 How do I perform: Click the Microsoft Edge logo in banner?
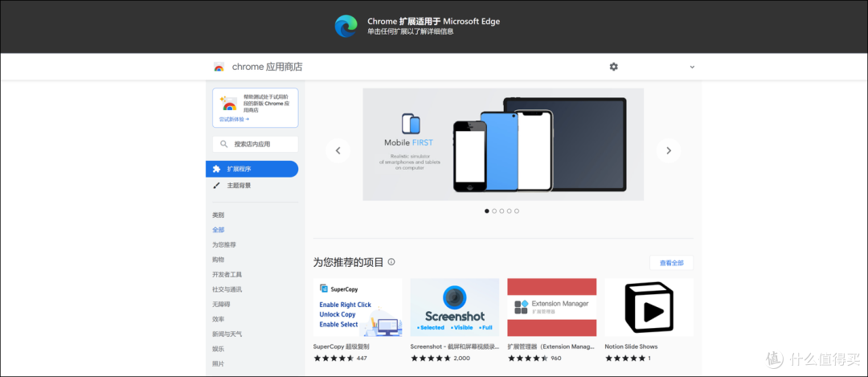click(x=346, y=26)
